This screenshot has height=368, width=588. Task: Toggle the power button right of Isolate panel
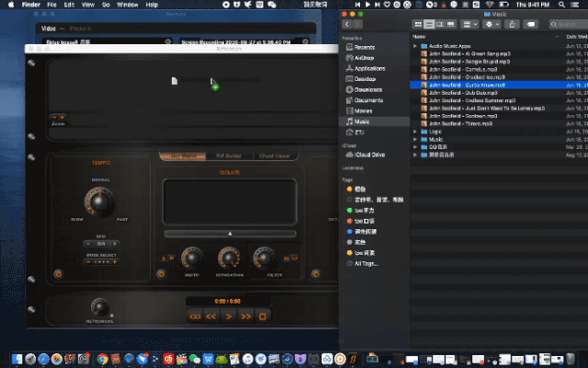(316, 274)
